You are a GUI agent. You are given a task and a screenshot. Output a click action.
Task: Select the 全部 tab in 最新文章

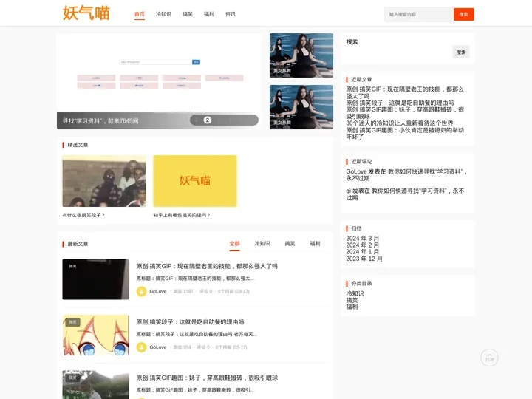(x=234, y=244)
